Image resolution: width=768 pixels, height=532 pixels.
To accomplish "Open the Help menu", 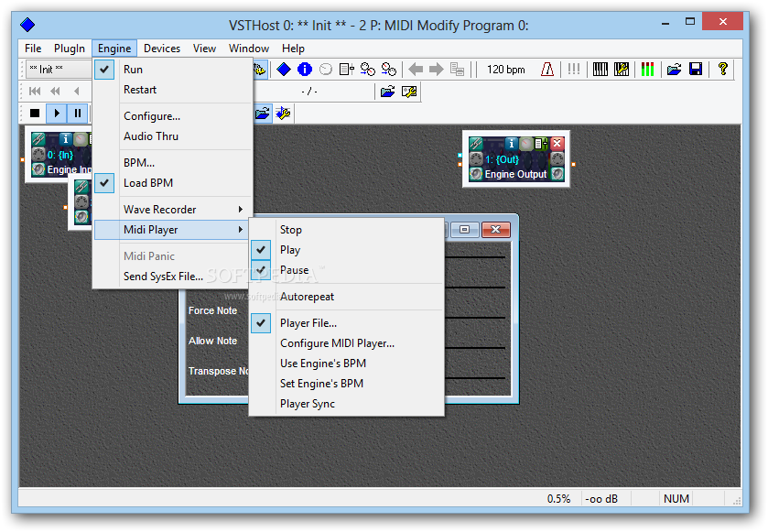I will tap(293, 49).
